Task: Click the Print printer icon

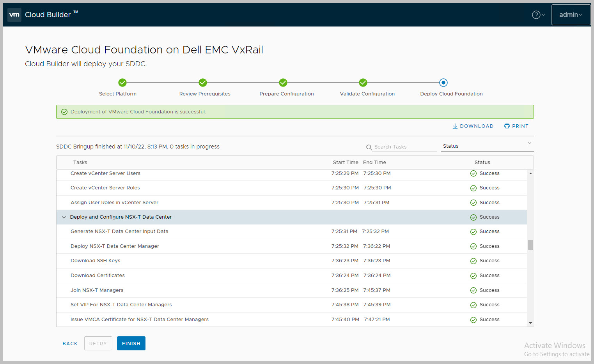Action: click(507, 126)
